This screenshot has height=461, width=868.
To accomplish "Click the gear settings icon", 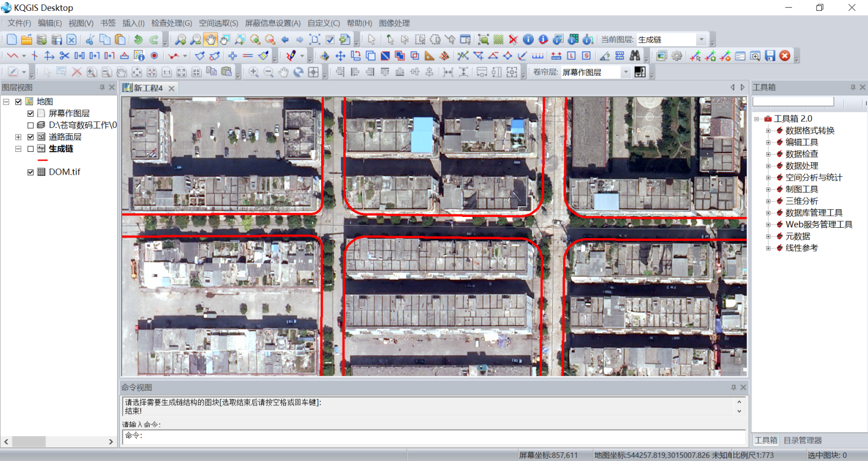I will coord(676,56).
